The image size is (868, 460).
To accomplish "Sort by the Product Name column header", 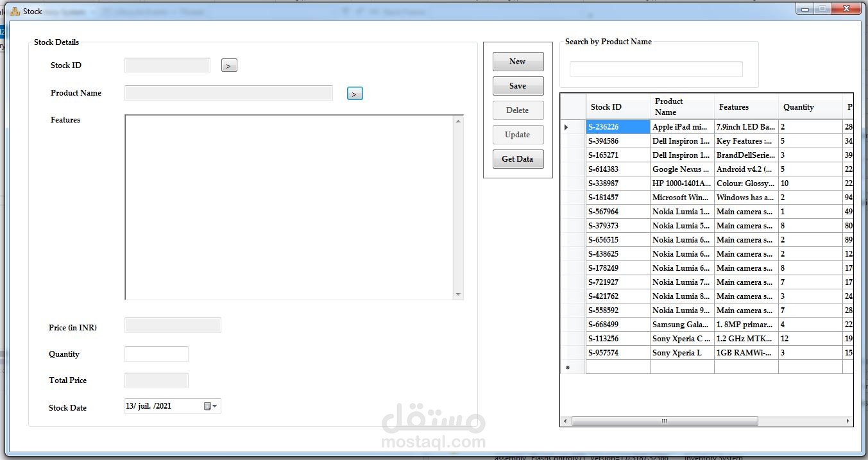I will [x=682, y=107].
